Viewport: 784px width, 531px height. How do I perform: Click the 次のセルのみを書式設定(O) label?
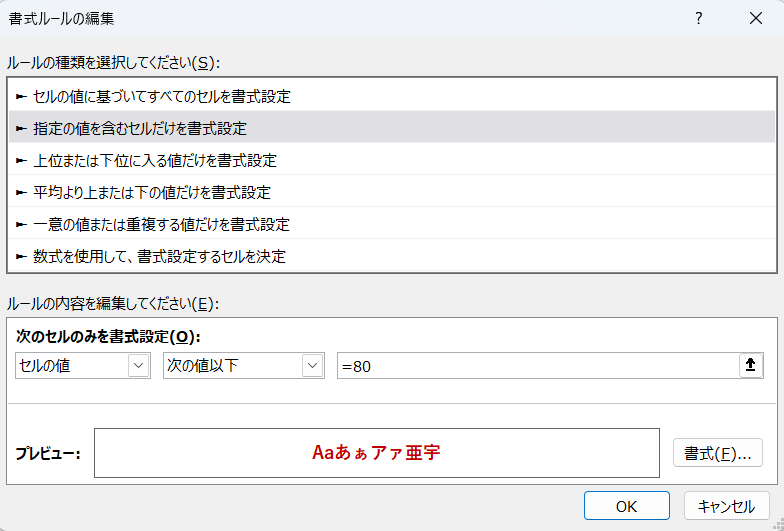click(108, 337)
